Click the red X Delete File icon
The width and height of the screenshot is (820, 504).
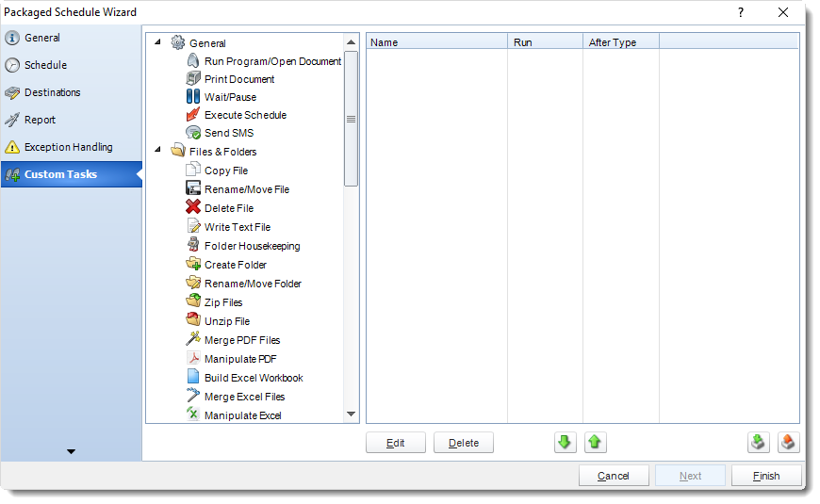[x=193, y=207]
